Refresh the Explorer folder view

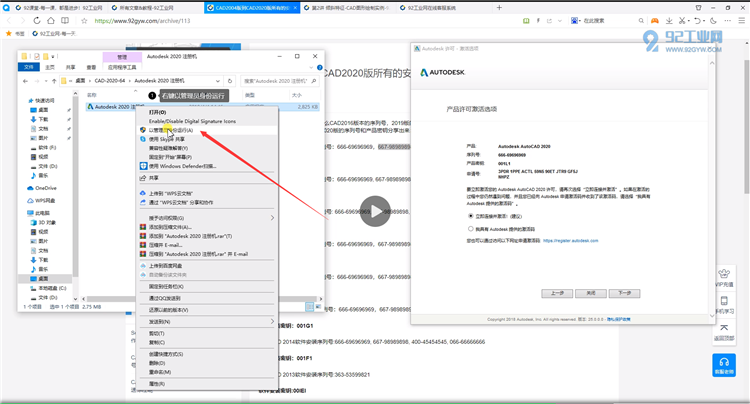230,81
